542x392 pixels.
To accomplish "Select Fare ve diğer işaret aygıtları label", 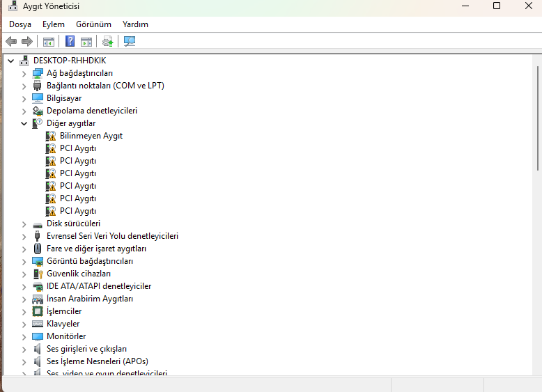I will click(x=96, y=249).
